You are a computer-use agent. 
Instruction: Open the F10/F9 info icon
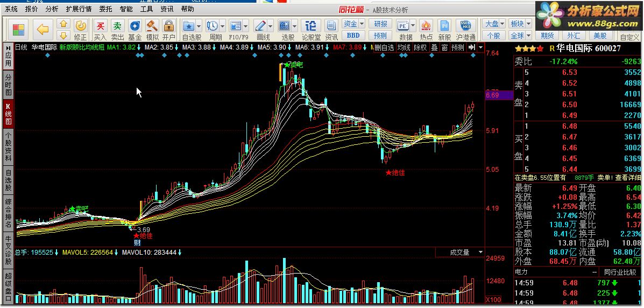[x=236, y=26]
